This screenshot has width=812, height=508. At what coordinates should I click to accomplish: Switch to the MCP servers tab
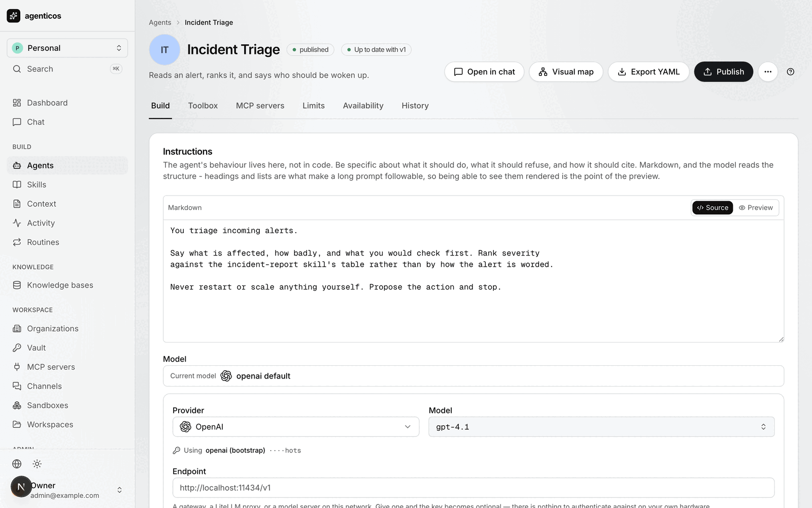pos(260,106)
